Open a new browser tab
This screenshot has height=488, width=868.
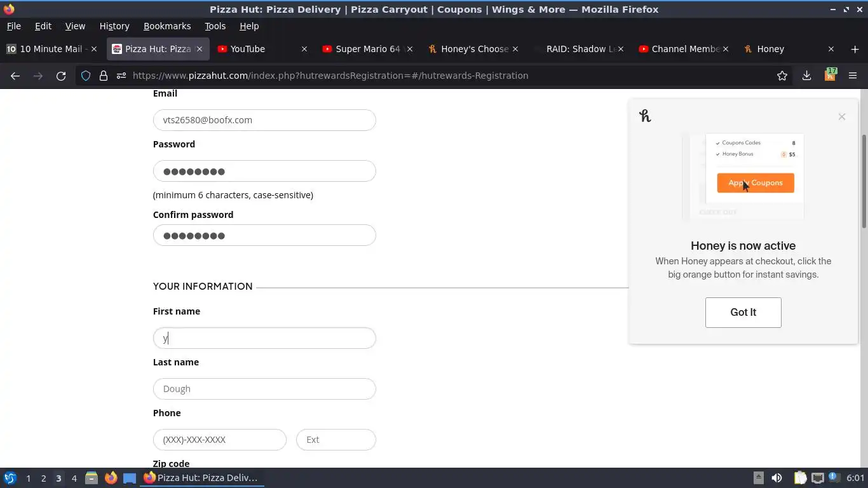coord(855,49)
